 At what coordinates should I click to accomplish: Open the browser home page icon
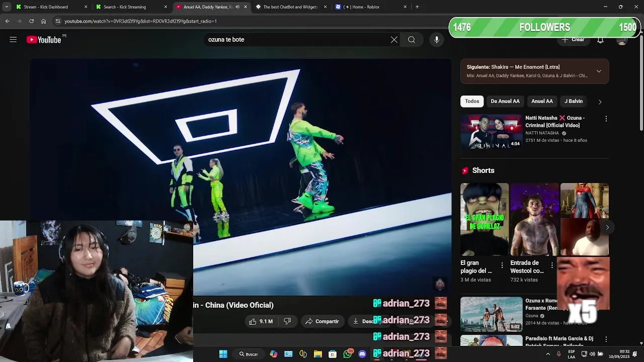[44, 21]
